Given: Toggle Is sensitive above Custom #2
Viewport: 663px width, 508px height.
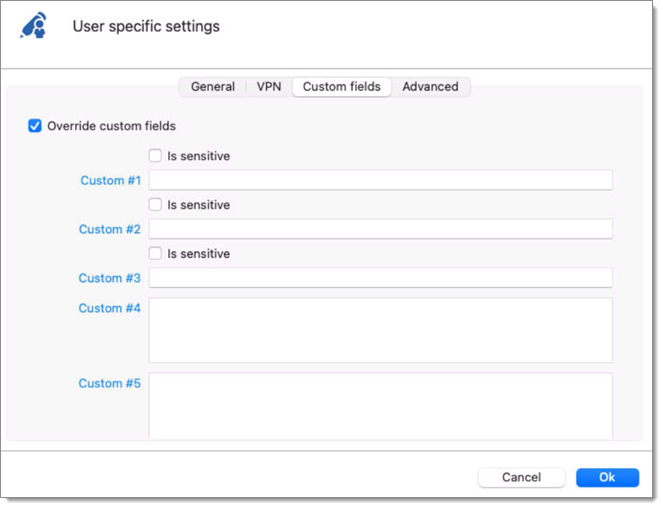Looking at the screenshot, I should click(x=155, y=205).
